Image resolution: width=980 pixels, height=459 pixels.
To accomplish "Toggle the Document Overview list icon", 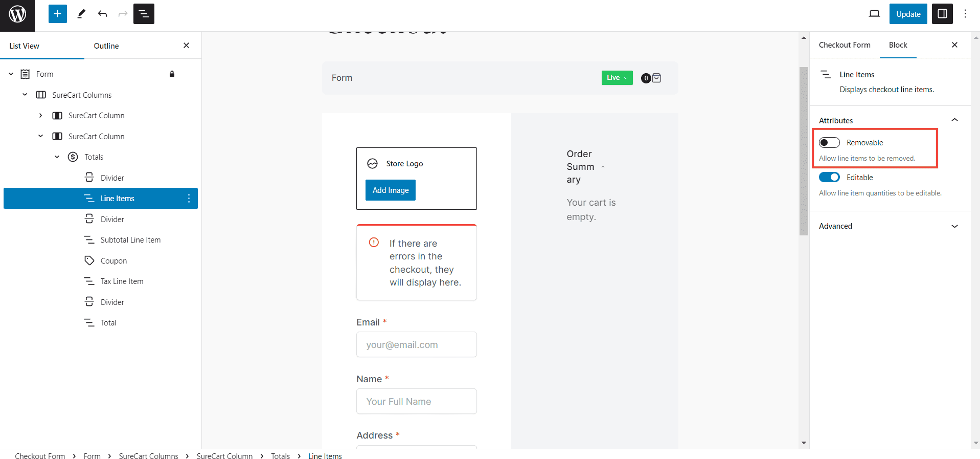I will (144, 14).
